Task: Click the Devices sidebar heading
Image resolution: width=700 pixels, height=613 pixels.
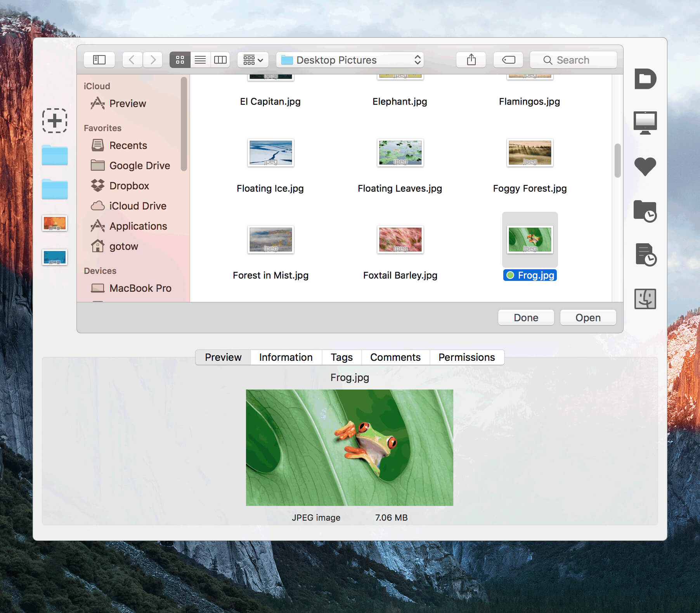Action: 100,271
